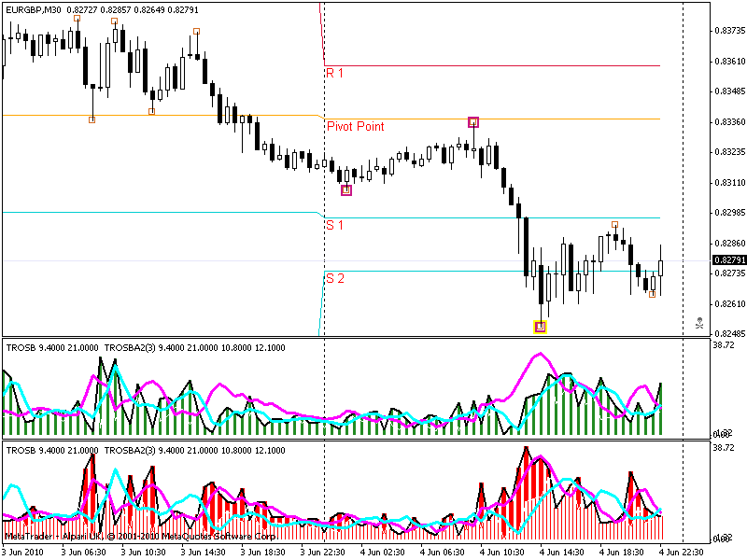
Task: Select the magenta fractal marker on the Pivot Point line
Action: pos(473,122)
